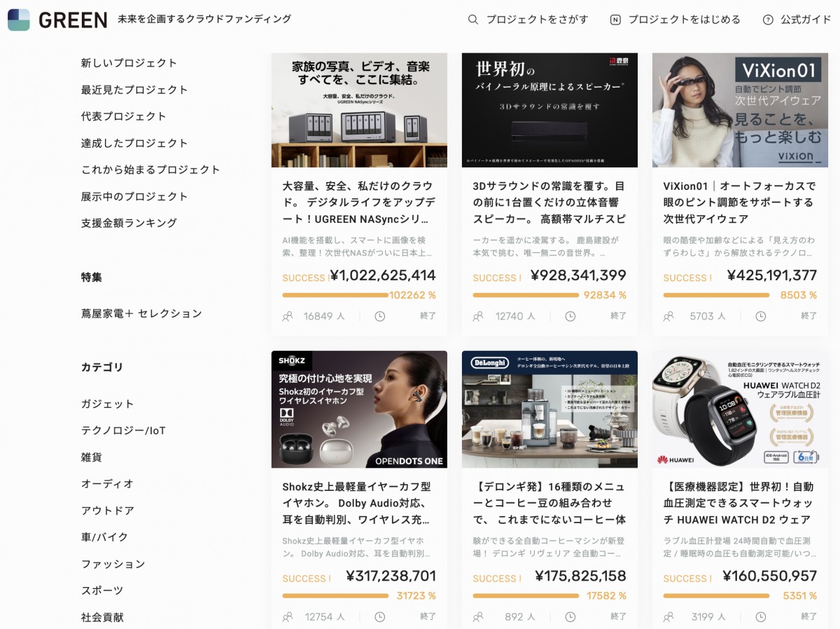840x629 pixels.
Task: Choose 車/バイク category
Action: 105,537
